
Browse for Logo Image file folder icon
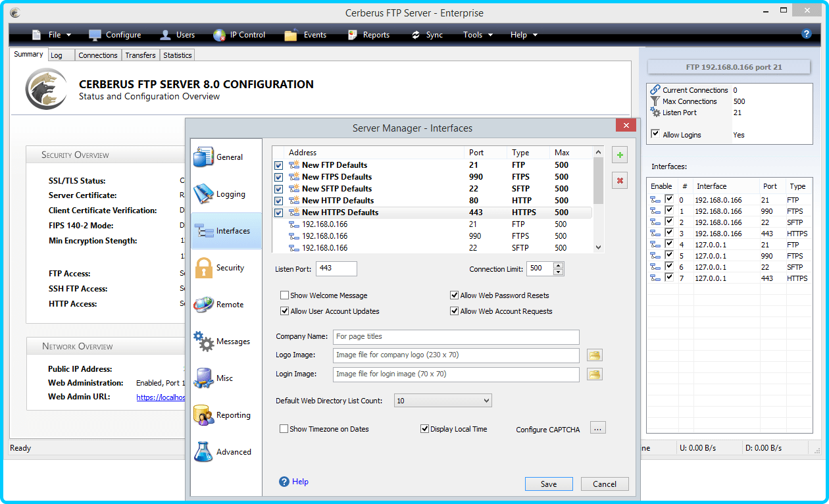coord(594,355)
